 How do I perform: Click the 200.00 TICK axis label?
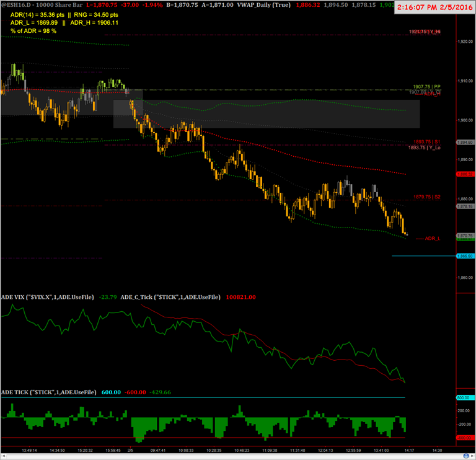tap(464, 411)
